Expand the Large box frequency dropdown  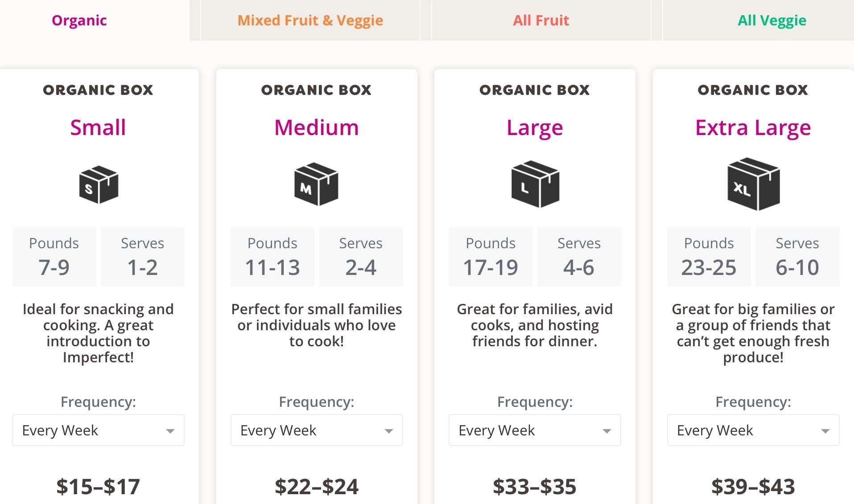pyautogui.click(x=534, y=430)
